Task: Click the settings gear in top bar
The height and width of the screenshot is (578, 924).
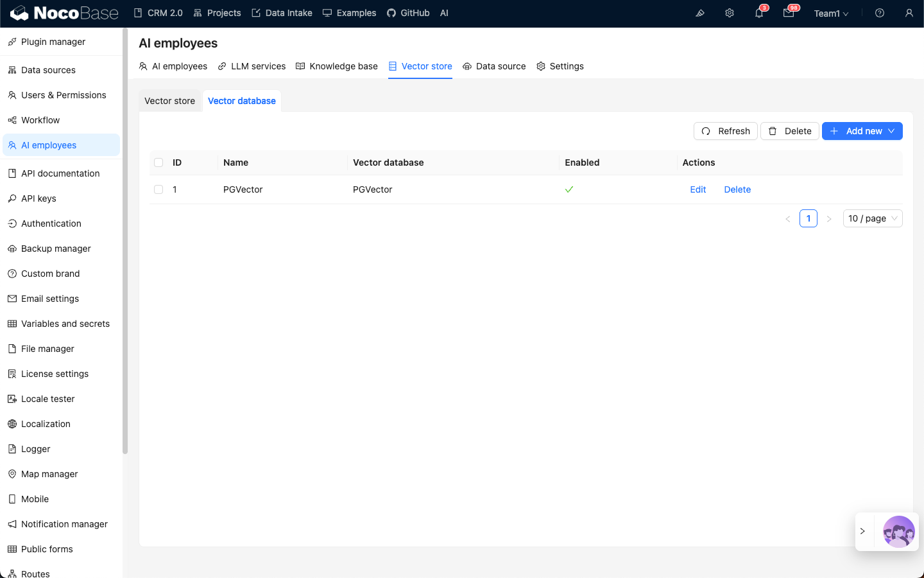Action: pos(730,13)
